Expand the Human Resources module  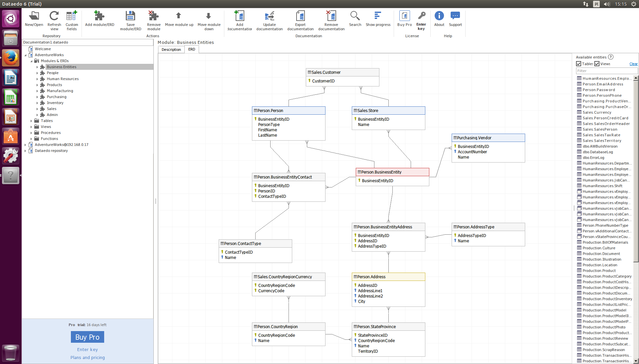click(37, 79)
